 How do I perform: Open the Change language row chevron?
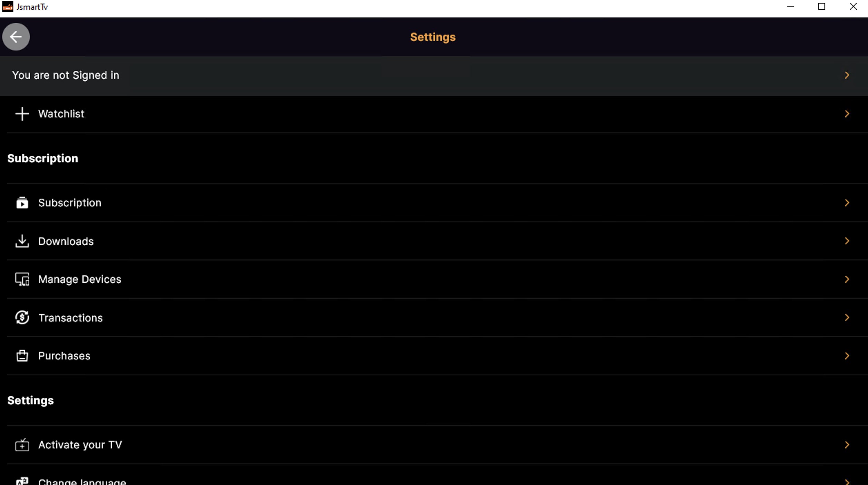(x=847, y=482)
